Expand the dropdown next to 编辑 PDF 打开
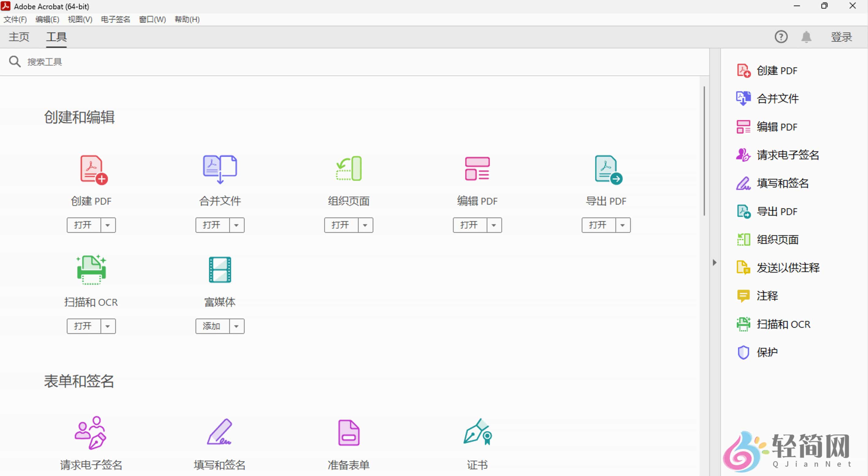Image resolution: width=868 pixels, height=476 pixels. click(x=494, y=225)
